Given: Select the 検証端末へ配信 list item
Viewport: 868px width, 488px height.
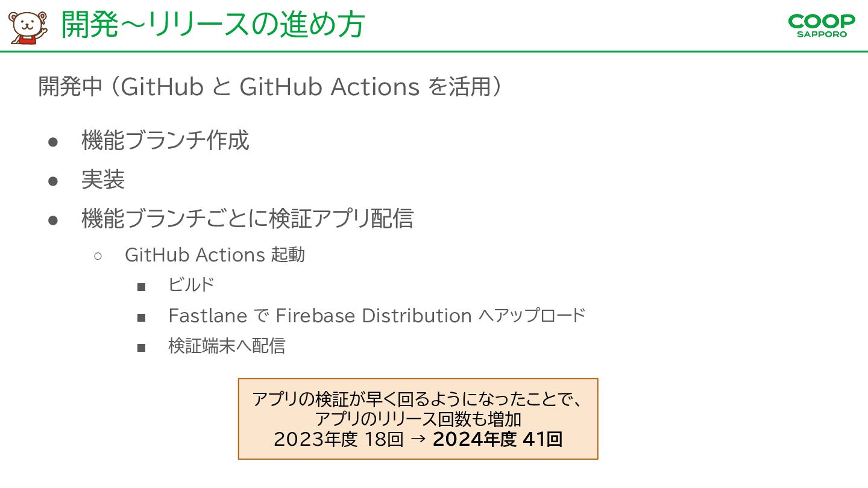Looking at the screenshot, I should (227, 346).
